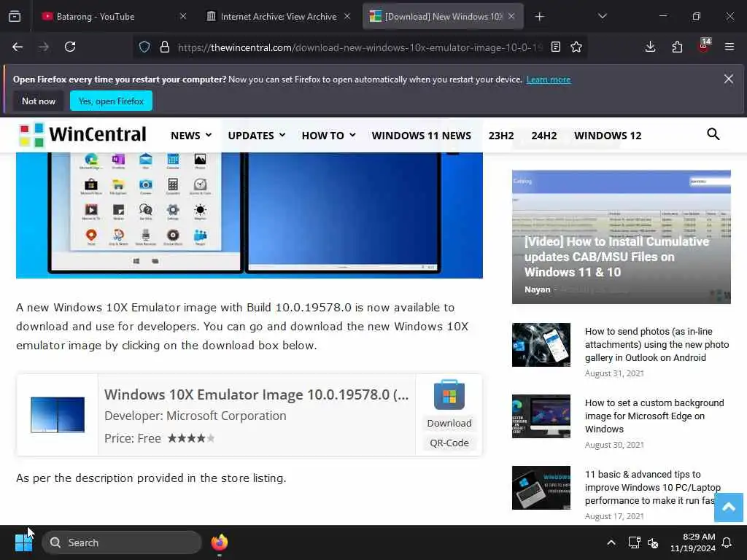Viewport: 747px width, 560px height.
Task: Toggle reader view icon in address bar
Action: coord(555,47)
